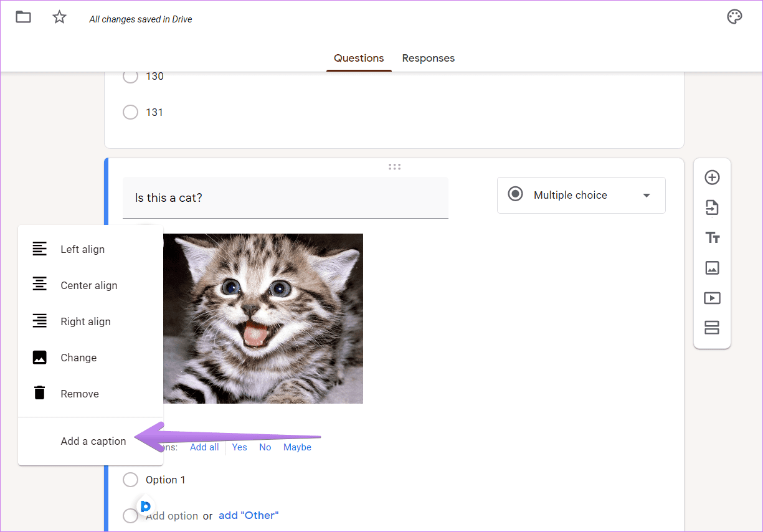Select the 130 radio option
Viewport: 763px width, 532px height.
pos(130,76)
